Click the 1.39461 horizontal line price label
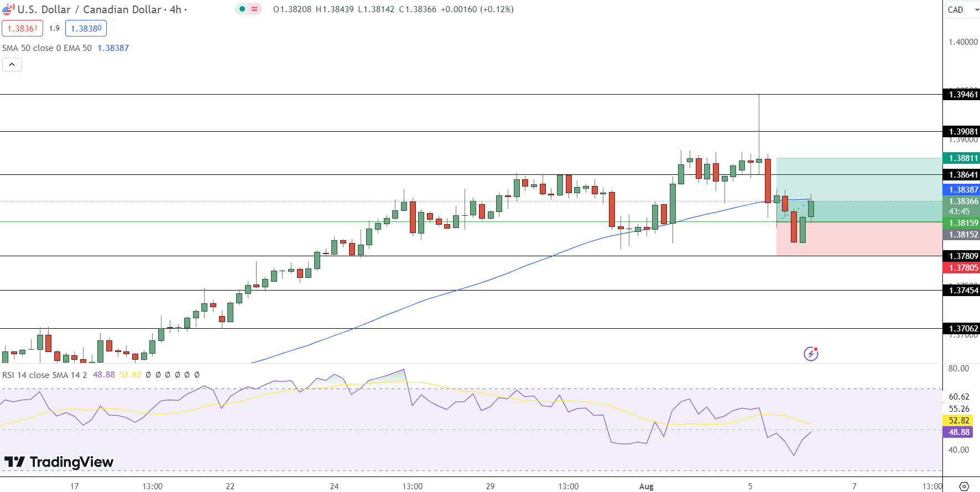Viewport: 980px width, 492px height. pos(961,95)
